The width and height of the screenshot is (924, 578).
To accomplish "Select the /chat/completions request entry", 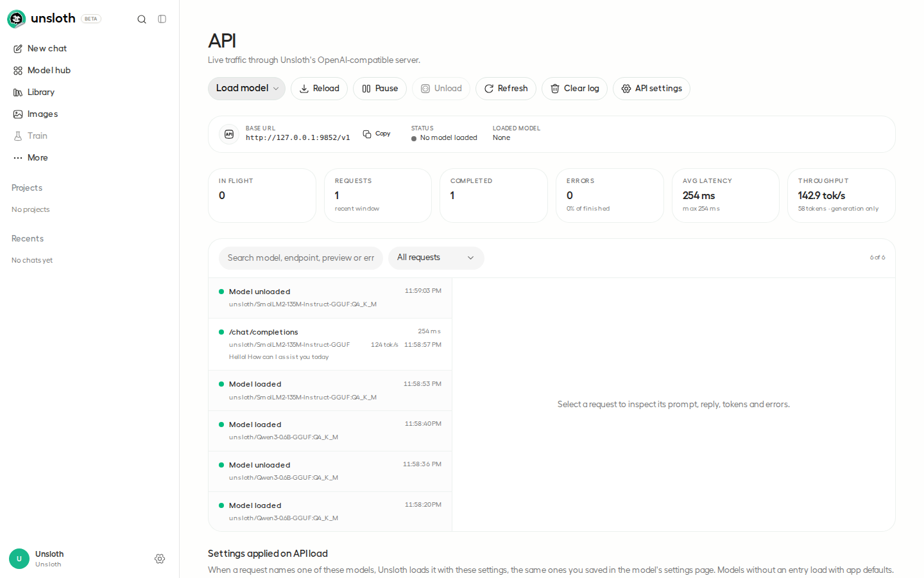I will click(330, 344).
